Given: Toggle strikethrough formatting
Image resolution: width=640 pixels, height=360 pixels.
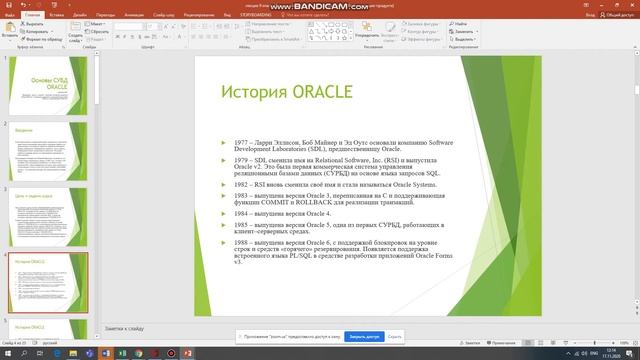Looking at the screenshot, I should click(x=147, y=37).
